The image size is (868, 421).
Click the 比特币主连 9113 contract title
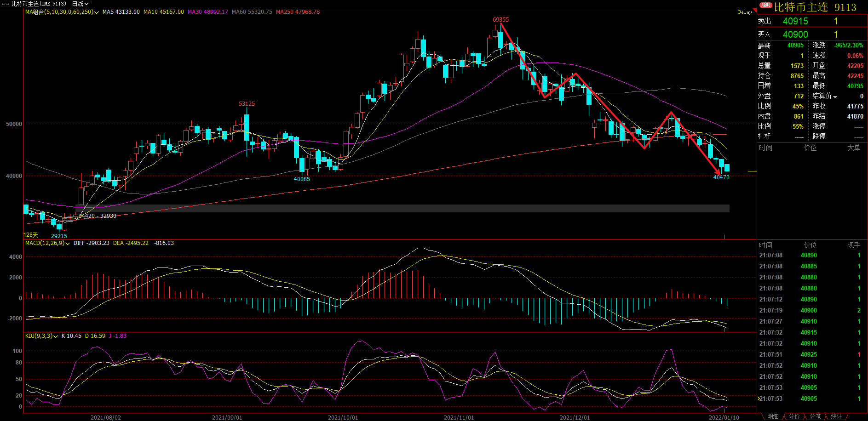[815, 7]
